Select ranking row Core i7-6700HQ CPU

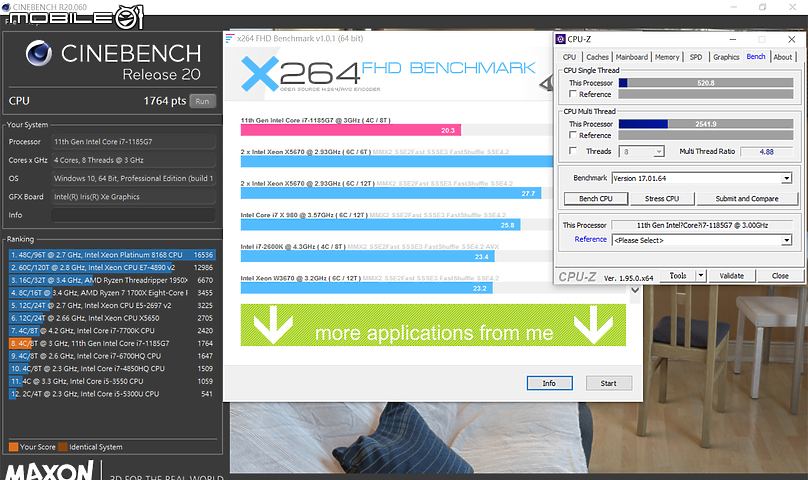click(x=112, y=356)
